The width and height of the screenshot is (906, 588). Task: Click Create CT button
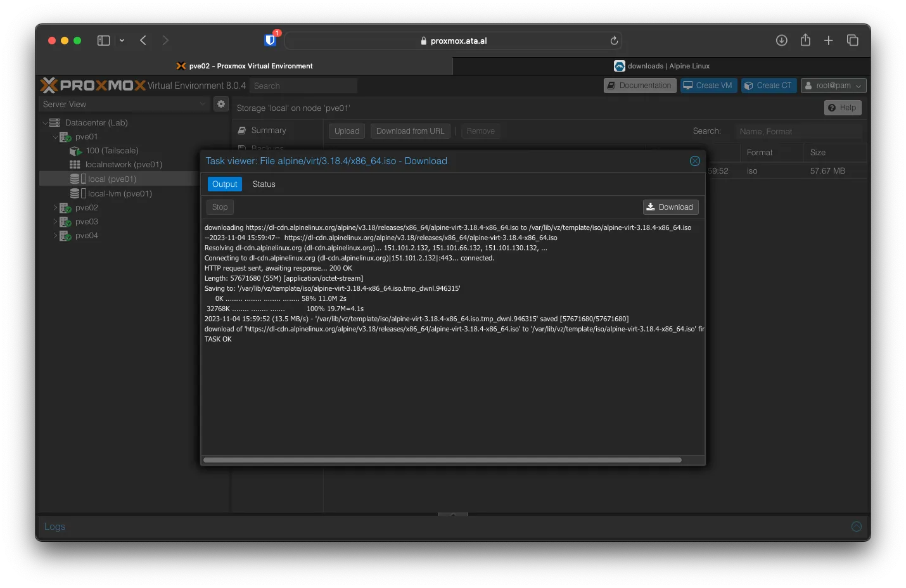769,86
